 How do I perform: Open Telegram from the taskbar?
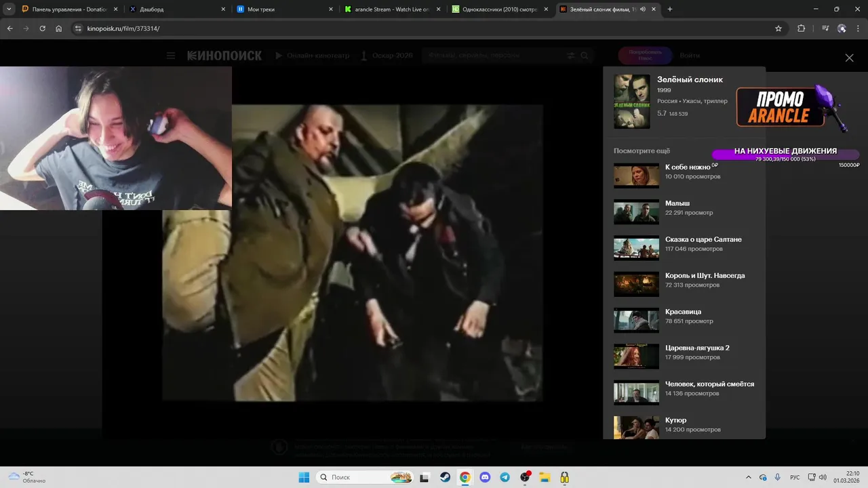point(505,477)
